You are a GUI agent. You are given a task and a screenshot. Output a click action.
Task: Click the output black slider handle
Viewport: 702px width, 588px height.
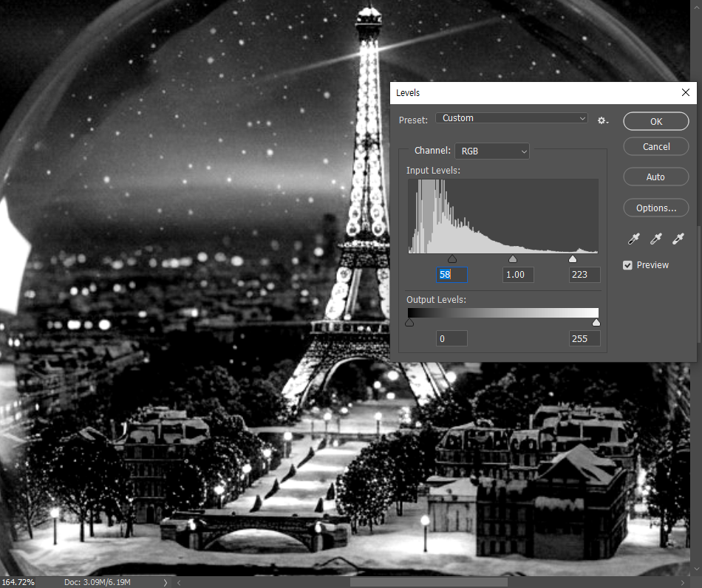click(x=409, y=323)
